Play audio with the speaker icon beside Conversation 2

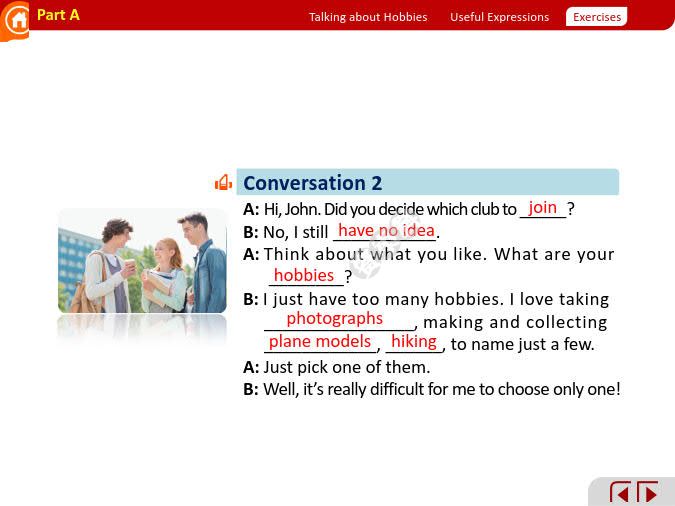(223, 182)
